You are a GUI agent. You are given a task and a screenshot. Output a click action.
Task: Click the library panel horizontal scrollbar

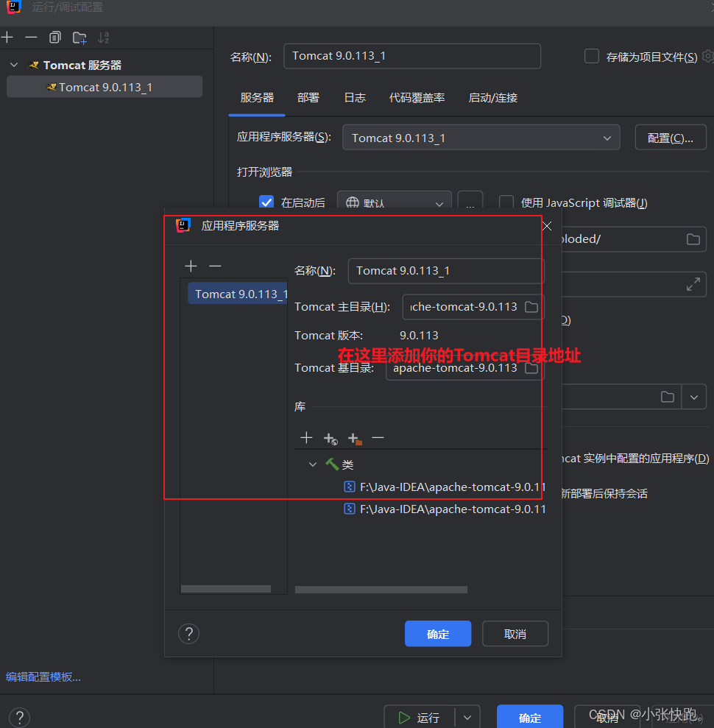[381, 589]
